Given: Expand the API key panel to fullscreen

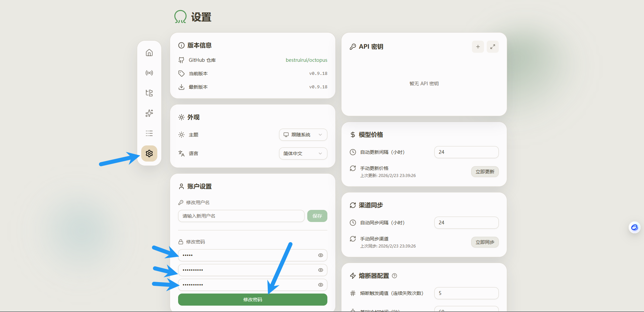Looking at the screenshot, I should pyautogui.click(x=492, y=47).
